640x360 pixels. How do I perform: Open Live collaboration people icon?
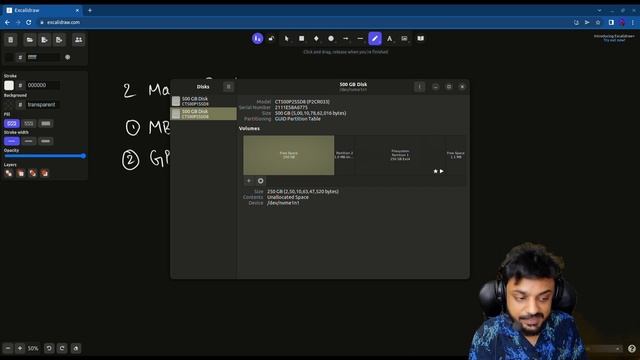pyautogui.click(x=78, y=40)
